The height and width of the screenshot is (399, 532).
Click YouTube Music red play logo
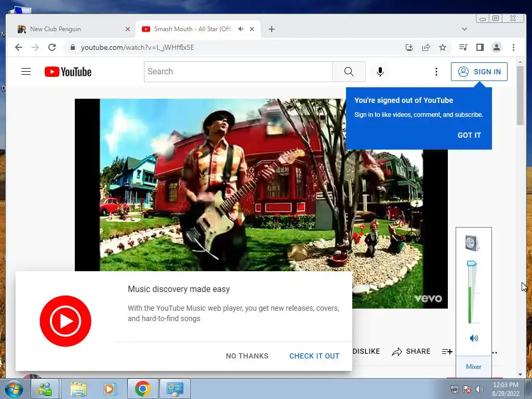65,321
